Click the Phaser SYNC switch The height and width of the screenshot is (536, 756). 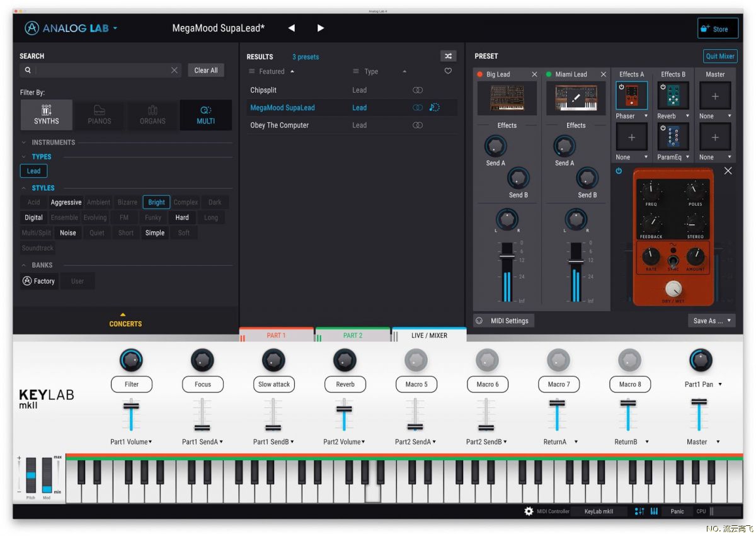click(x=673, y=261)
